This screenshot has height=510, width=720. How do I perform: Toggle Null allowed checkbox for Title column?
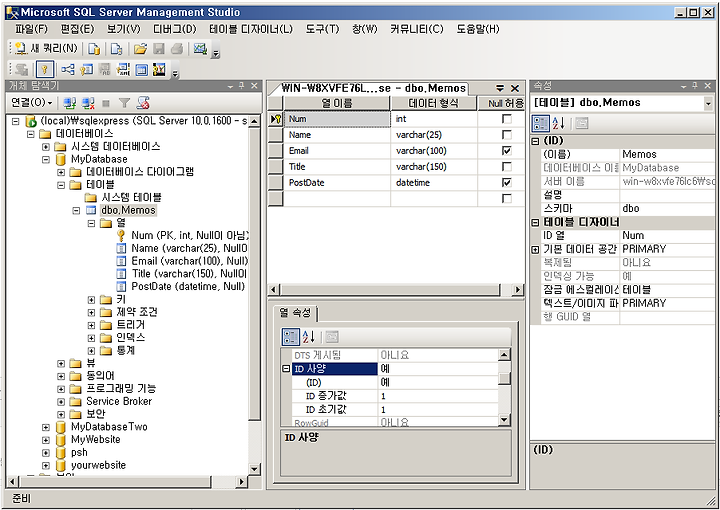(506, 167)
